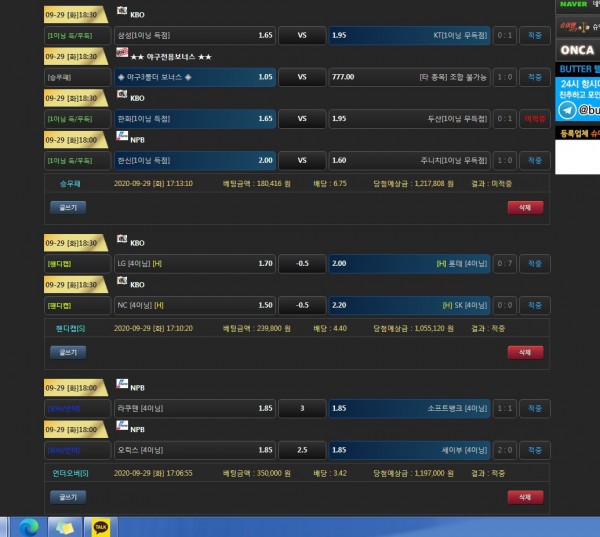The image size is (600, 537).
Task: Click the KBO league logo above the 삼성 match
Action: pos(121,11)
